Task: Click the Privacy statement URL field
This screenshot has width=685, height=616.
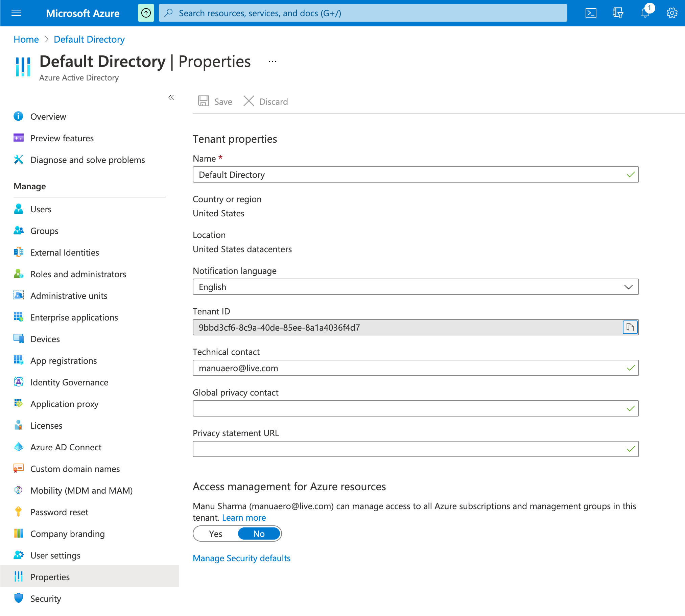Action: coord(416,449)
